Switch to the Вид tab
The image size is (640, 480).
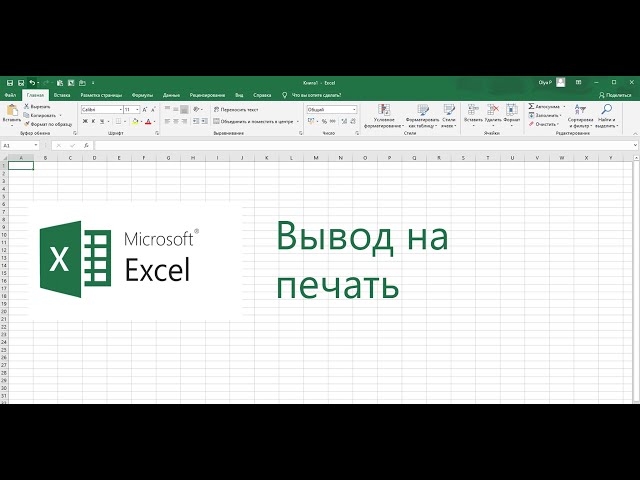(x=239, y=95)
